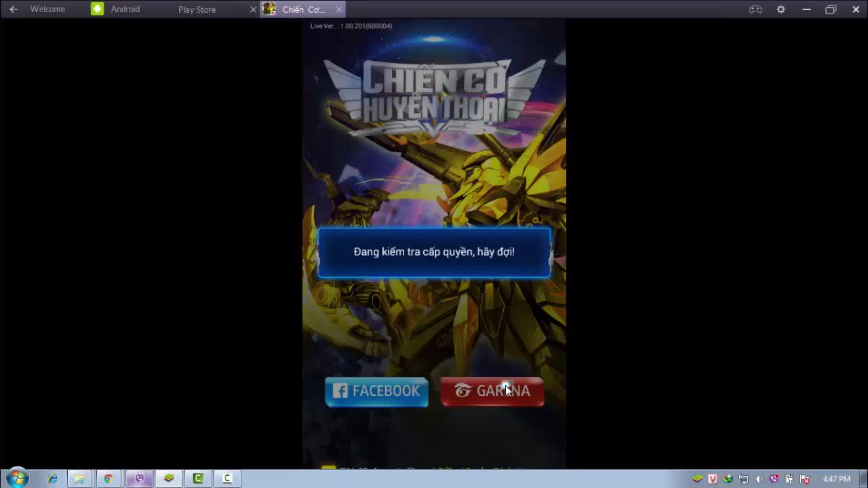This screenshot has height=488, width=868.
Task: Restore the BlueStacks window
Action: [831, 9]
